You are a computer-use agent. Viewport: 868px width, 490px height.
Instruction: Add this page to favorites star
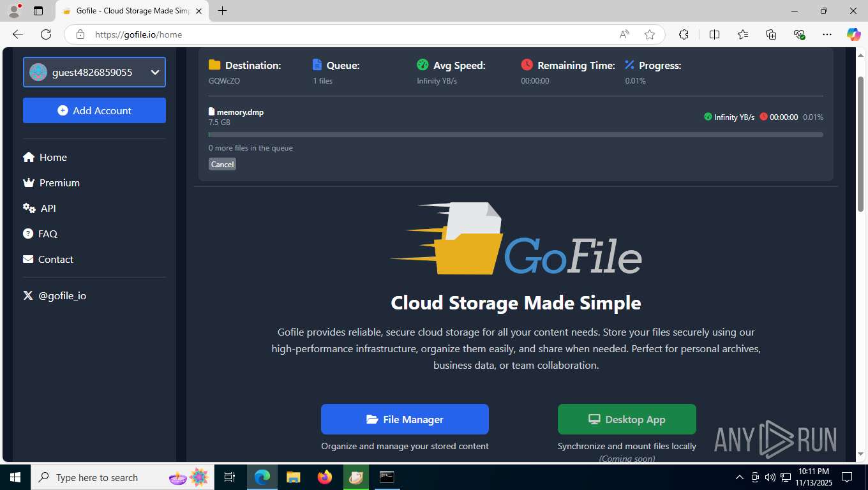point(650,34)
